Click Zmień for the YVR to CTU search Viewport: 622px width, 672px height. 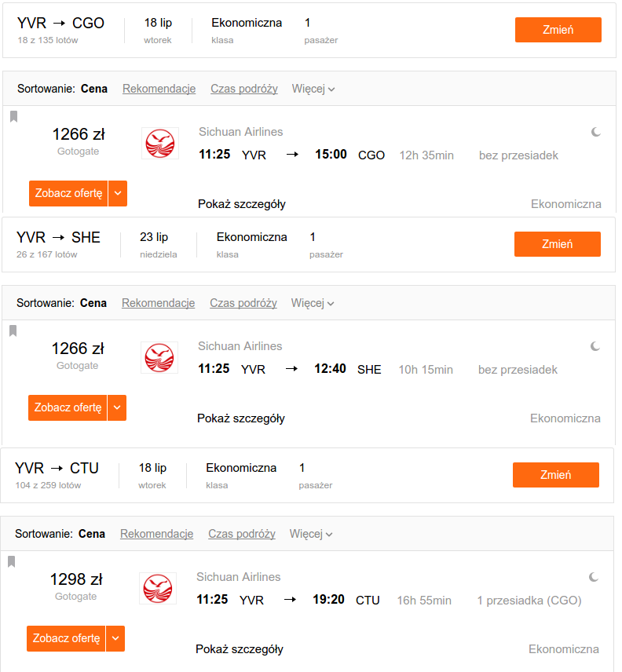tap(555, 475)
